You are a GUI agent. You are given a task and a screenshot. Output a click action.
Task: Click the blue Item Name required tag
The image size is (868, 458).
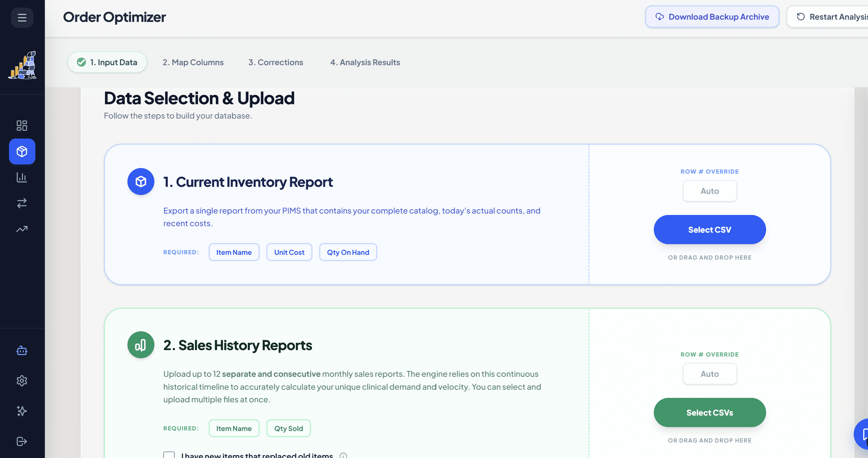pyautogui.click(x=234, y=252)
